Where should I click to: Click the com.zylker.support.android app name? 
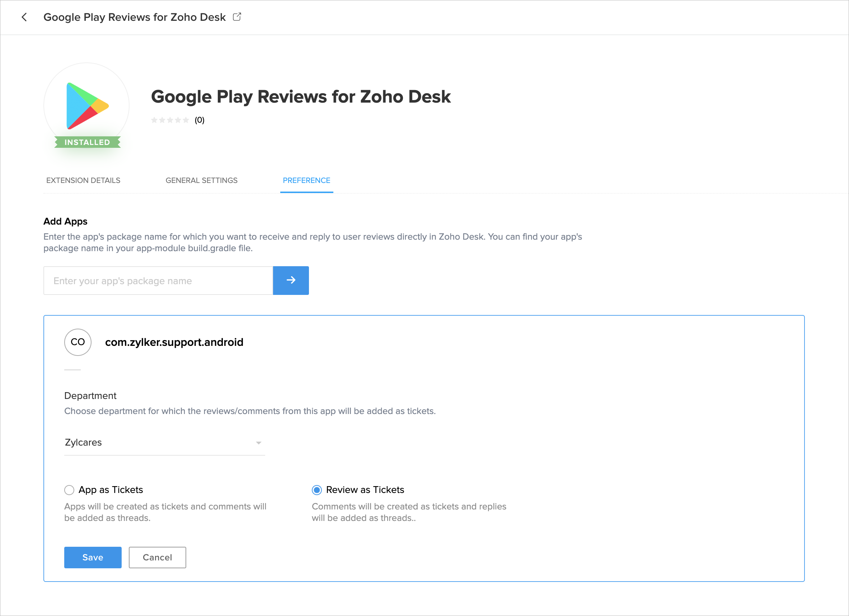click(x=174, y=342)
